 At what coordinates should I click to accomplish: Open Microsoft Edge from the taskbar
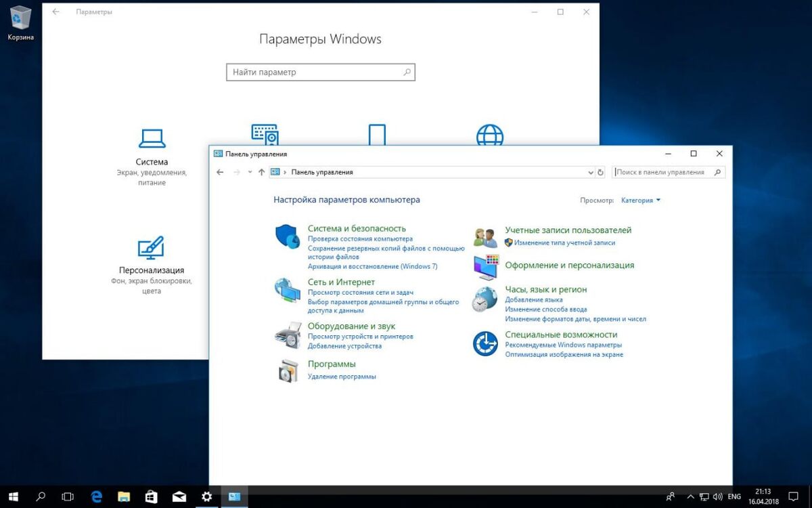point(96,496)
